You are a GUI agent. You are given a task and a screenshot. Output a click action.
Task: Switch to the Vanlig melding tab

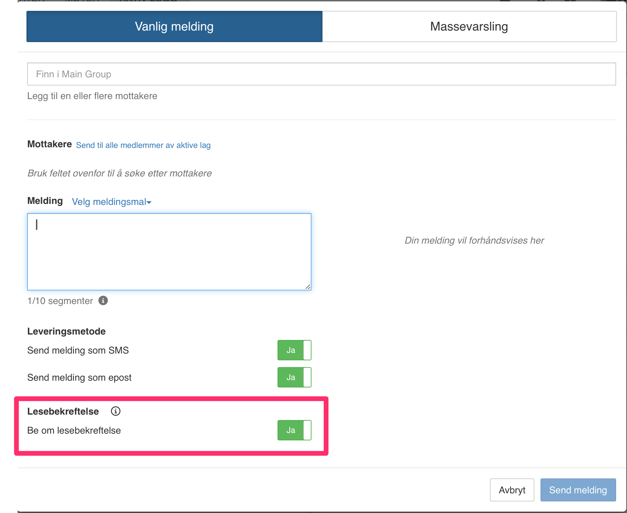point(174,27)
